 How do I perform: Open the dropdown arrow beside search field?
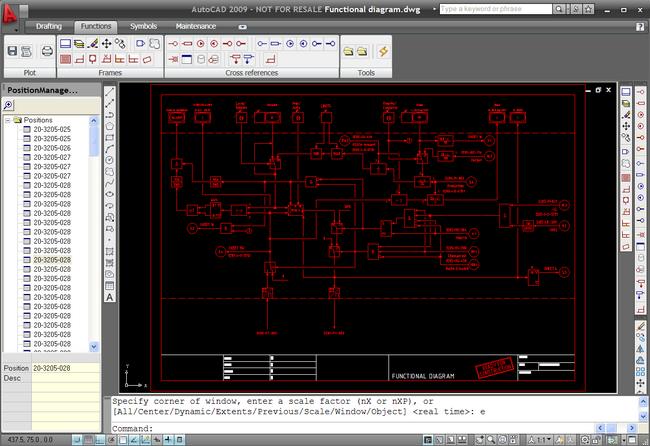pyautogui.click(x=434, y=9)
